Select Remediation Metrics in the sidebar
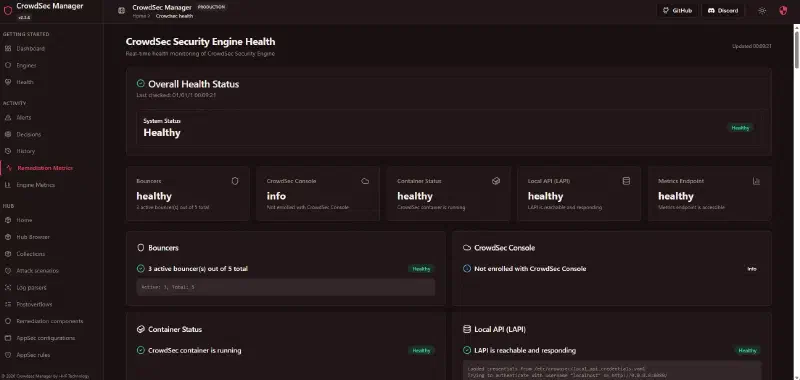This screenshot has width=800, height=380. pos(45,168)
